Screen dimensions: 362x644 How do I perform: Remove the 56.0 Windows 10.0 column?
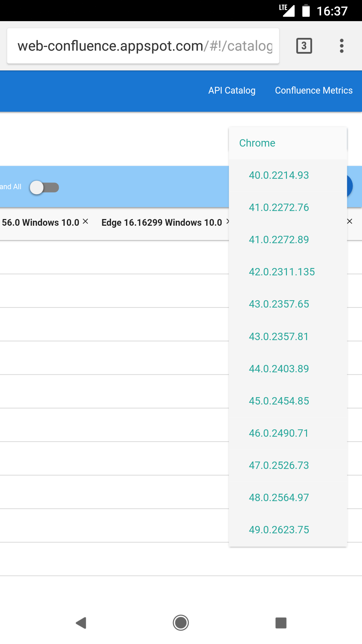point(85,221)
